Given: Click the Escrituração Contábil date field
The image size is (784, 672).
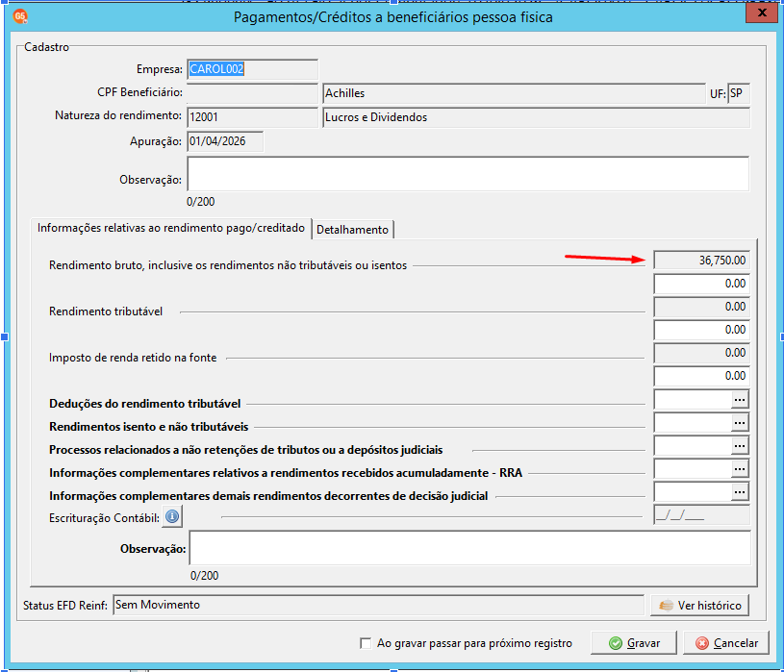Looking at the screenshot, I should [701, 514].
